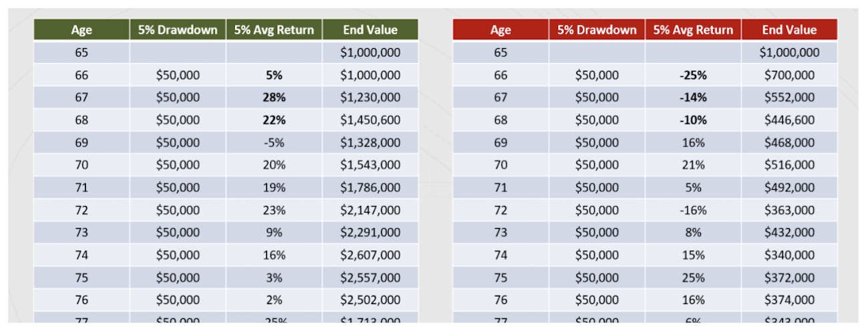Select the 23% return cell
868x331 pixels.
pyautogui.click(x=274, y=210)
